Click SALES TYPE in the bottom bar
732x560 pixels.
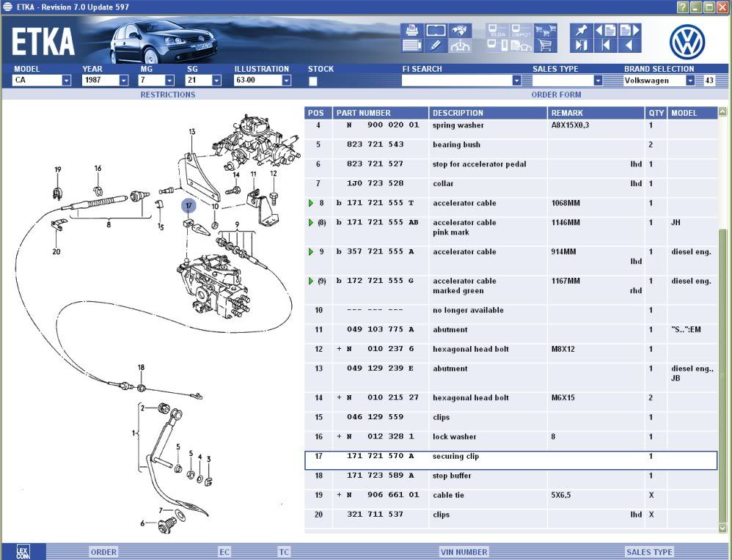[649, 552]
